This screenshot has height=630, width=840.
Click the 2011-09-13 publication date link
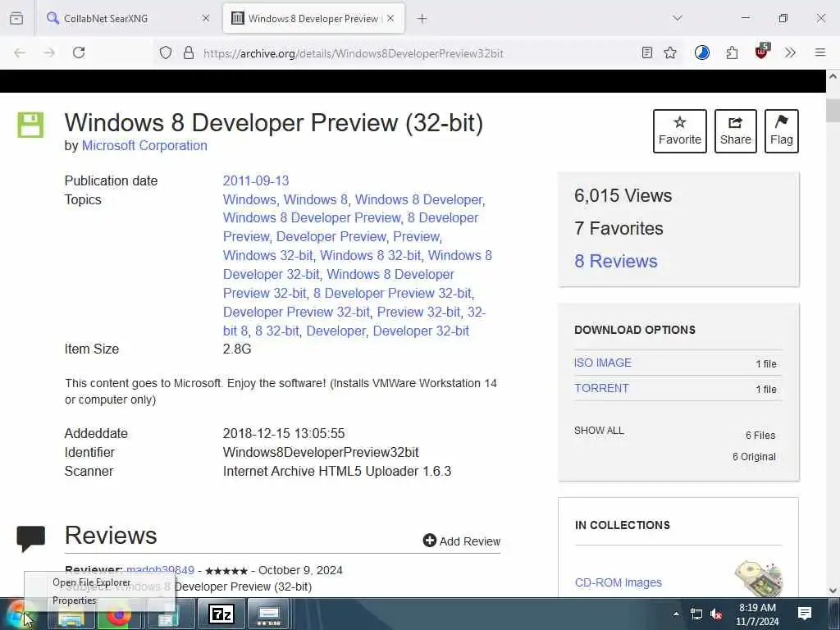pos(256,180)
